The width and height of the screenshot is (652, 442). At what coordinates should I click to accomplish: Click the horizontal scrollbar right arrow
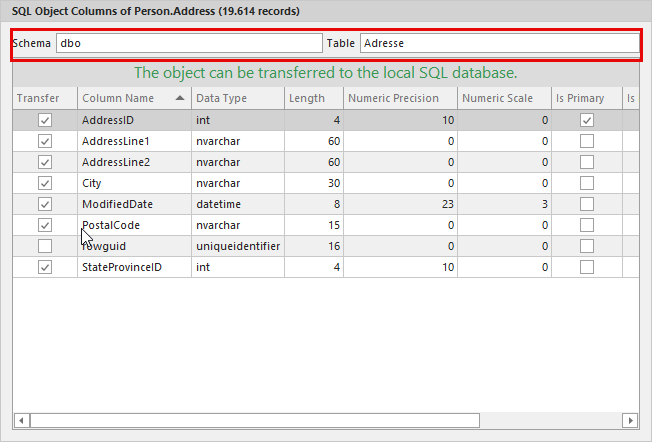(629, 419)
